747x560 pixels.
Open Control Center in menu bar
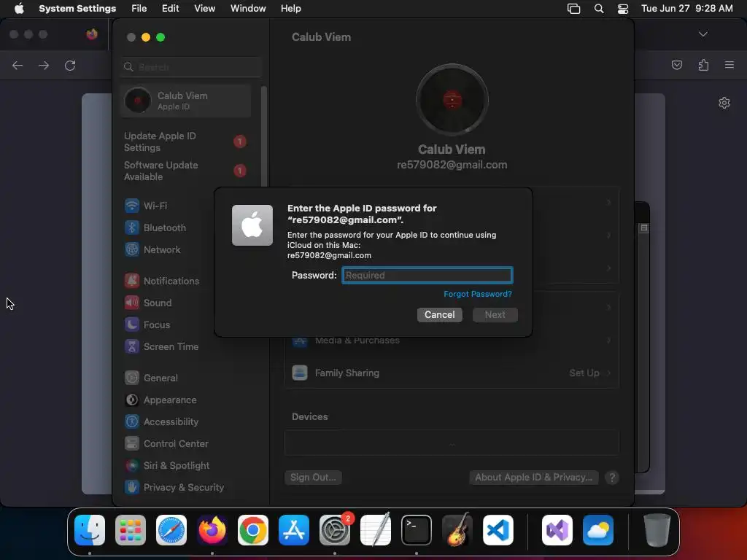(x=623, y=9)
